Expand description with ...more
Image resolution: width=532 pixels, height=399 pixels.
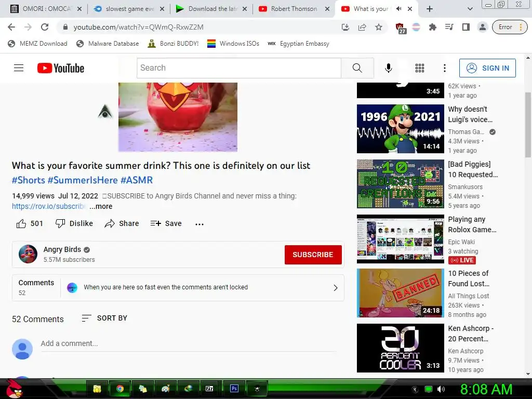[101, 206]
